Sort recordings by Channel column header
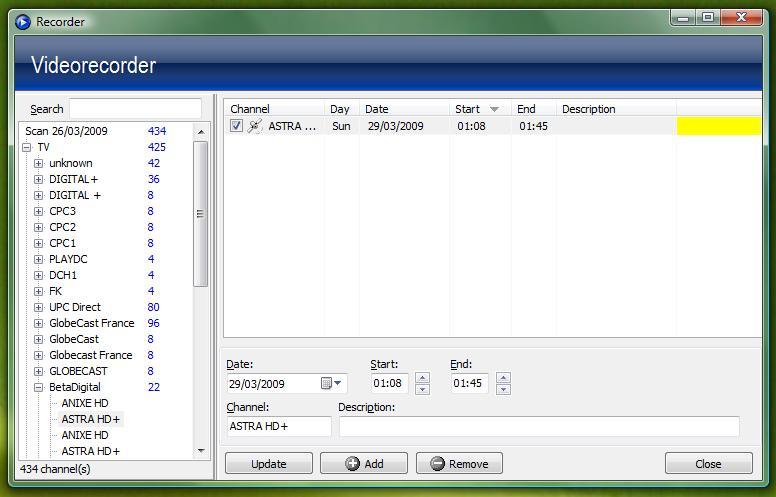776x497 pixels. click(274, 109)
